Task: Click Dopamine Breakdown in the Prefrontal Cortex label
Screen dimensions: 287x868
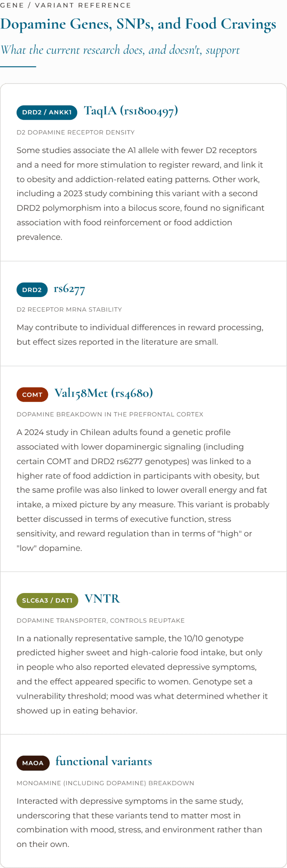Action: point(110,414)
